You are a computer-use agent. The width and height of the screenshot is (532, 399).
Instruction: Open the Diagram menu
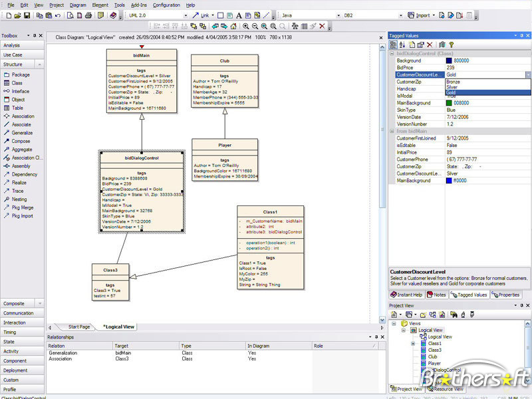[x=78, y=5]
